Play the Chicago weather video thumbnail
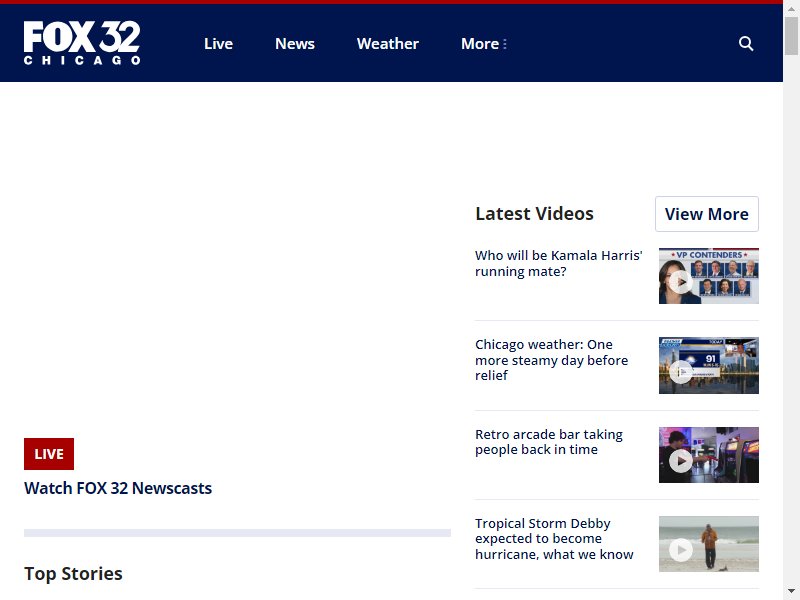 click(x=709, y=365)
